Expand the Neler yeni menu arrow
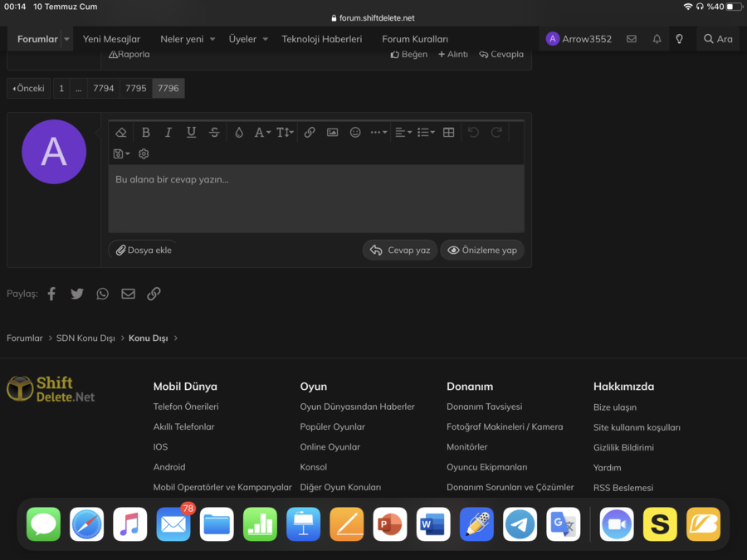This screenshot has width=747, height=560. tap(212, 39)
